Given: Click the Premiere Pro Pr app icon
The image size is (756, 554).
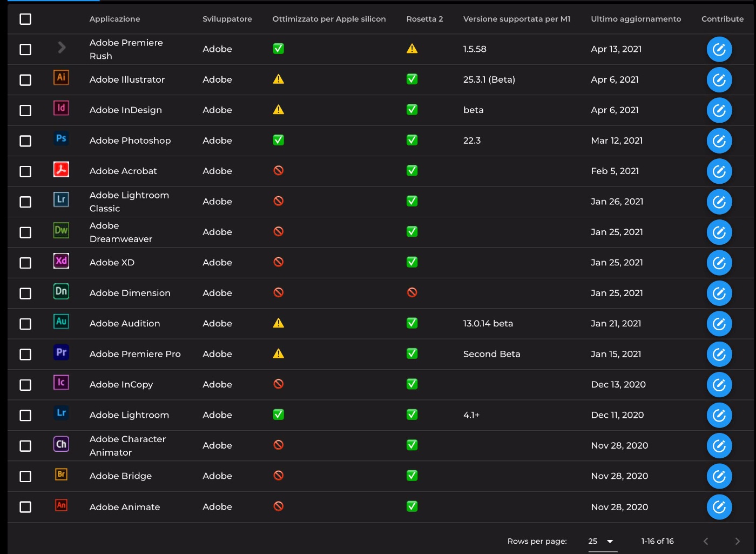Looking at the screenshot, I should (x=61, y=352).
